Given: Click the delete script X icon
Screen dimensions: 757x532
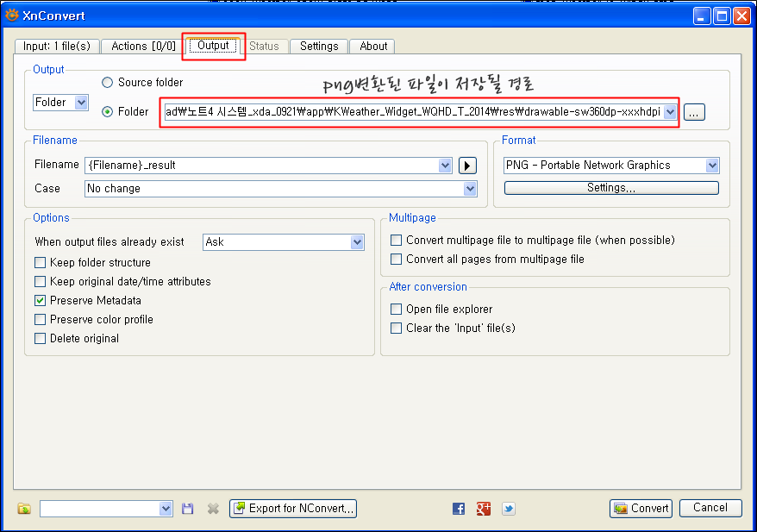Looking at the screenshot, I should (213, 509).
